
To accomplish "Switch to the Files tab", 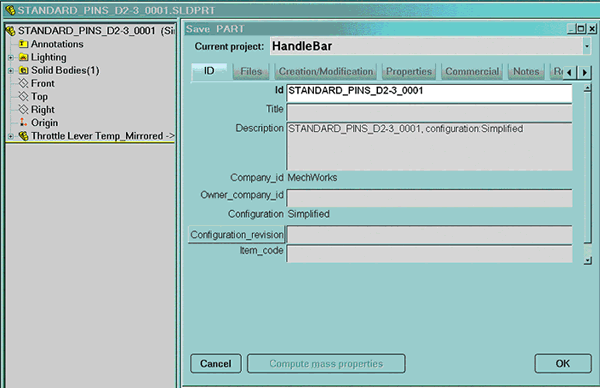I will click(251, 72).
